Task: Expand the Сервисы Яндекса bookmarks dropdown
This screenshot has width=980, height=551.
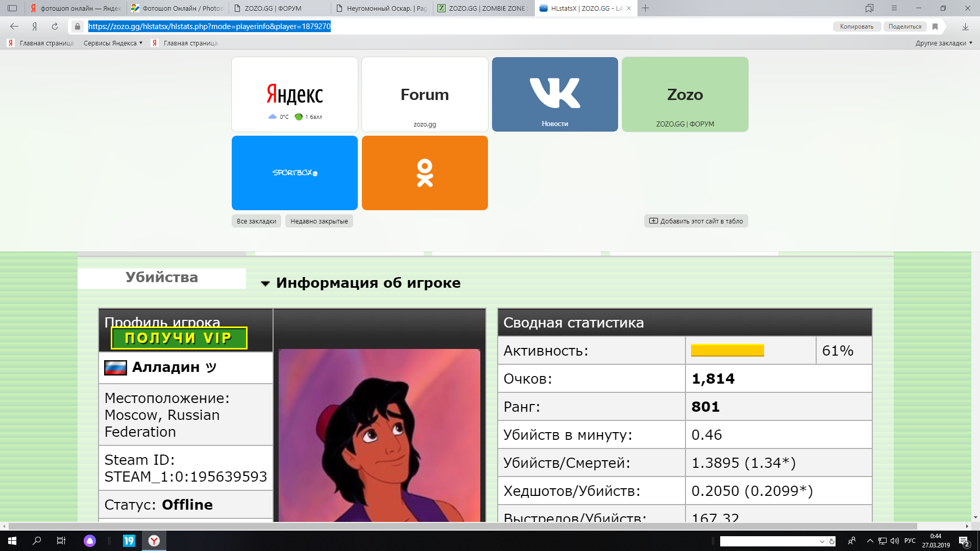Action: pos(113,43)
